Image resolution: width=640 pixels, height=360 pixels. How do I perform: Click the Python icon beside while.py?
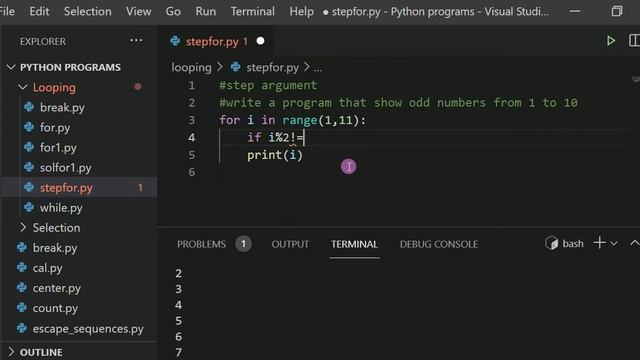tap(29, 207)
